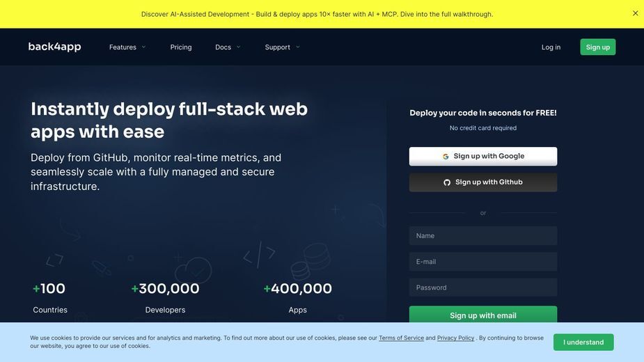Click 'Instantly deploy full-stack web apps' headline
644x362 pixels.
[x=168, y=120]
